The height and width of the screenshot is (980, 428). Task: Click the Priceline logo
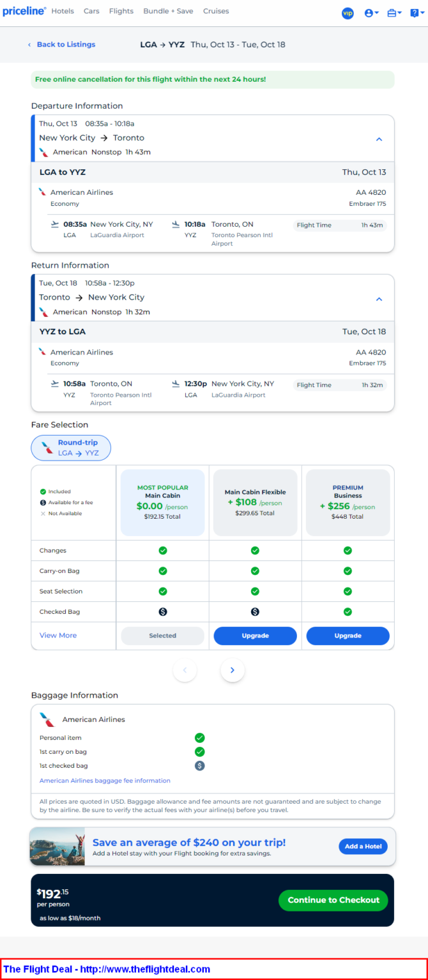pos(24,11)
